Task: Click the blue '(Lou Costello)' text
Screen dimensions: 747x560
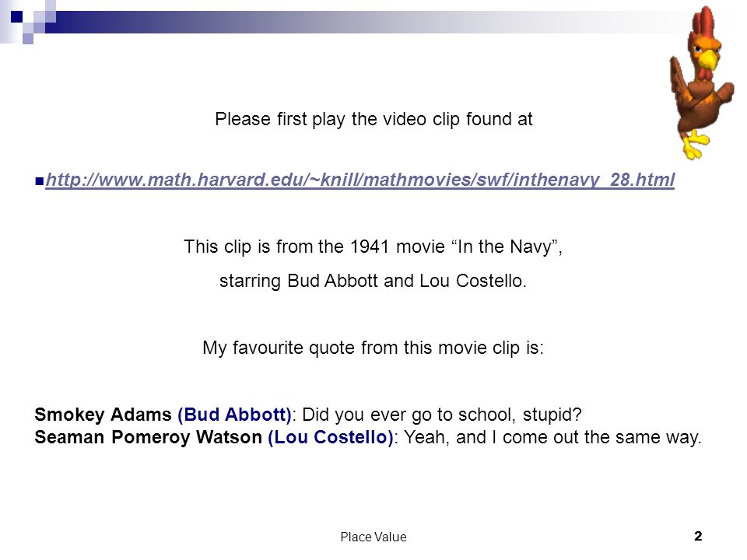Action: (x=331, y=438)
